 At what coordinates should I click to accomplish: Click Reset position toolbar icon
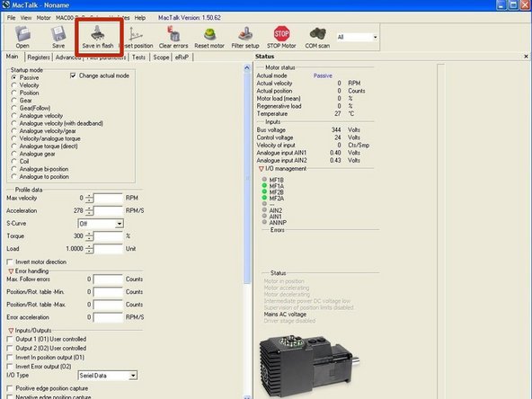click(x=137, y=37)
